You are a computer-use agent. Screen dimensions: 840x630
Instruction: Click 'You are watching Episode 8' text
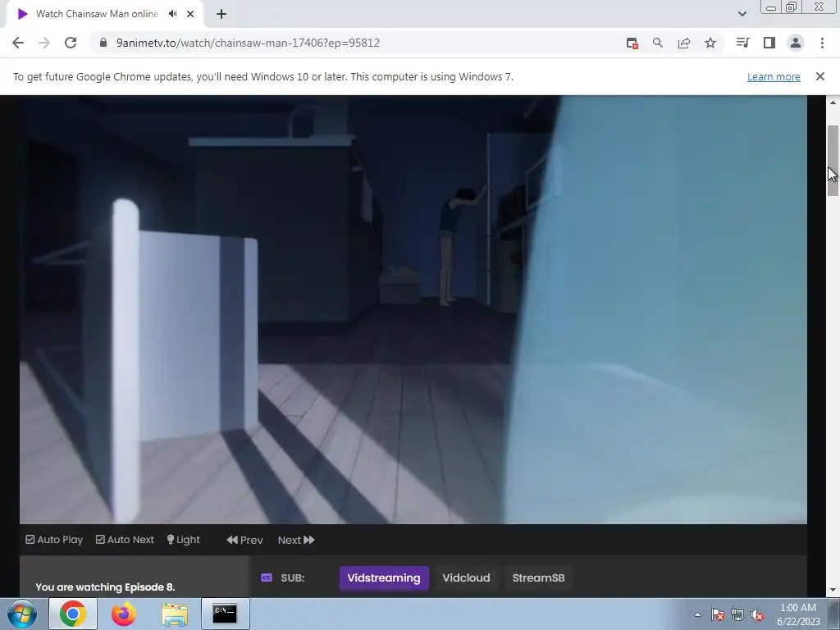pos(105,587)
